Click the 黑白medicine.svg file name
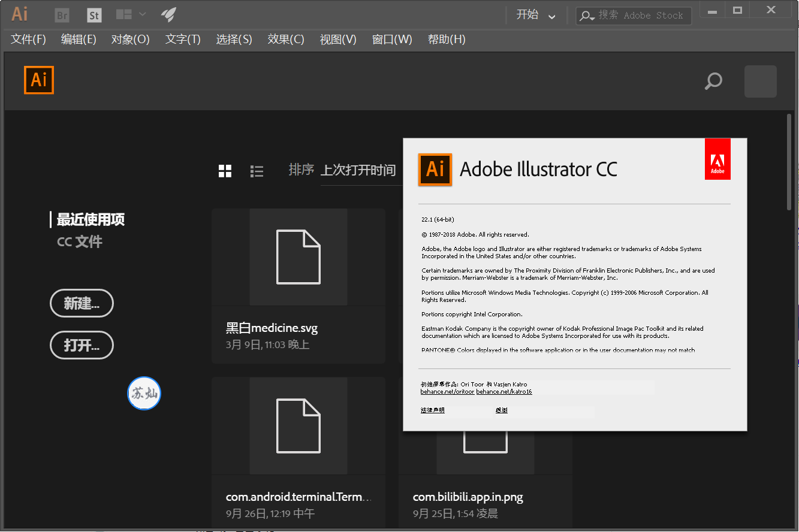 (272, 328)
